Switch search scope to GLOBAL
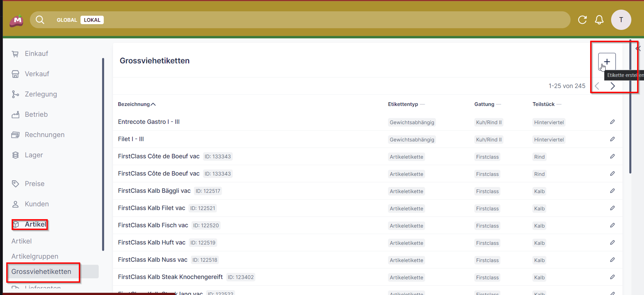 click(x=67, y=20)
